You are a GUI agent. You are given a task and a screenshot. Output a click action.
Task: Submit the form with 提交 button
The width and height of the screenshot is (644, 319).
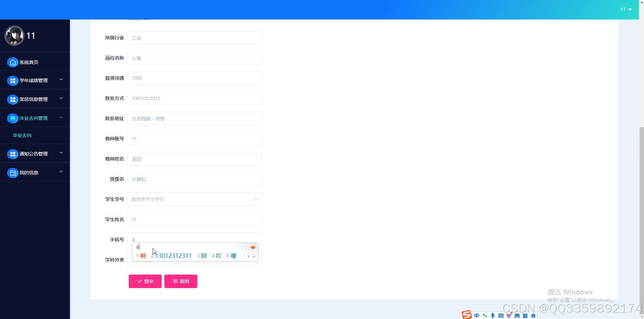tap(145, 281)
